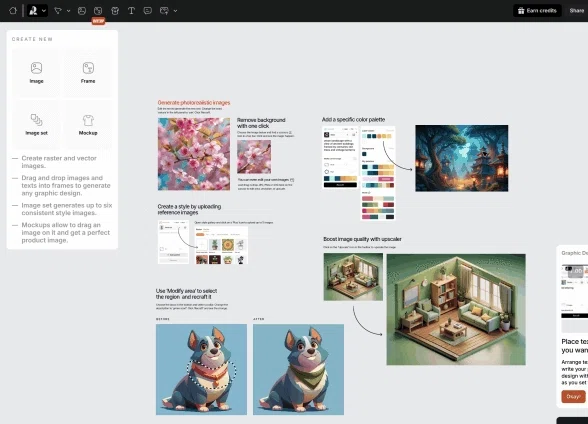Click the Okay! button in tutorial popup
This screenshot has width=588, height=424.
pyautogui.click(x=573, y=396)
